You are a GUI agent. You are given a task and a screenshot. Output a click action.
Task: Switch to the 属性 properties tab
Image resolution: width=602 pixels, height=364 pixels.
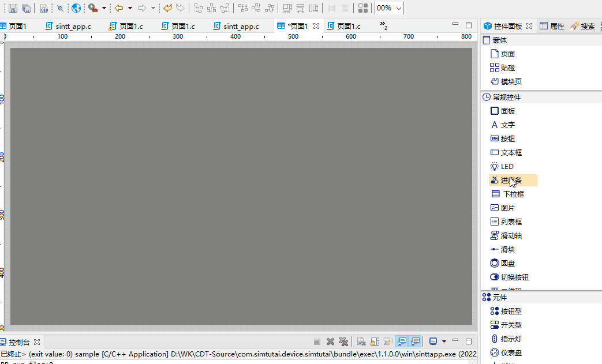[552, 26]
